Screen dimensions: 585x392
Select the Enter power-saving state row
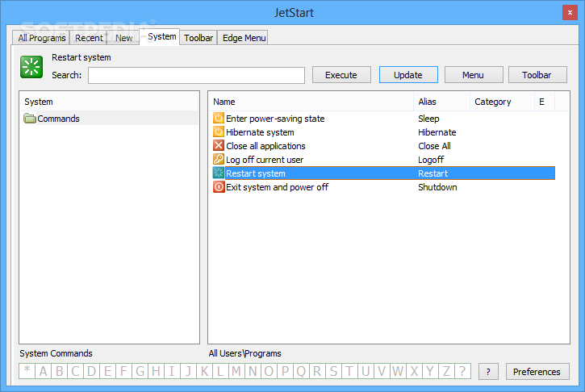click(x=384, y=119)
